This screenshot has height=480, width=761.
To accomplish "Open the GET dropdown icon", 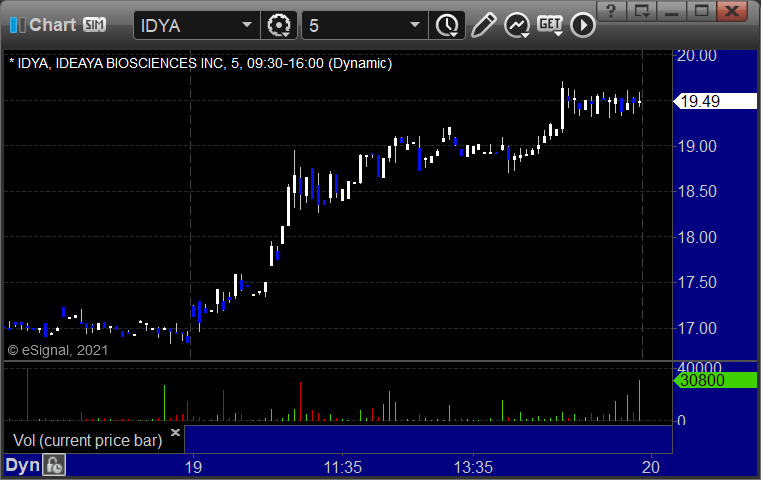I will (550, 25).
